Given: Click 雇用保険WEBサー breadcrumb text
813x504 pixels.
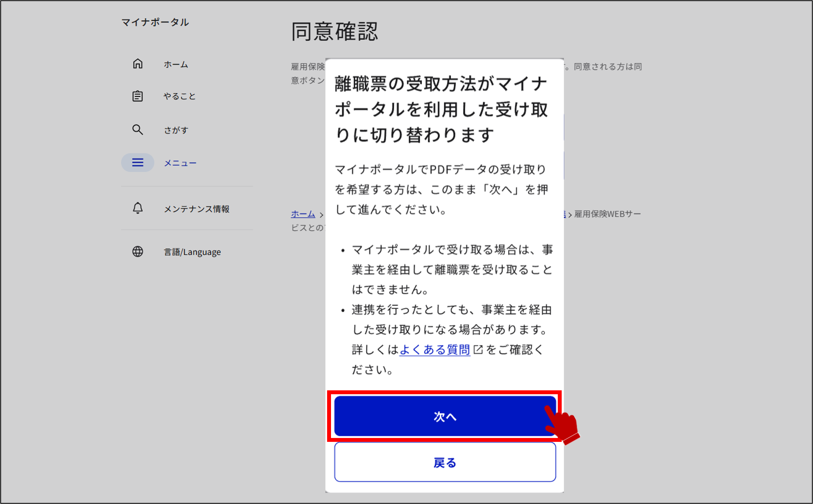Looking at the screenshot, I should point(607,214).
